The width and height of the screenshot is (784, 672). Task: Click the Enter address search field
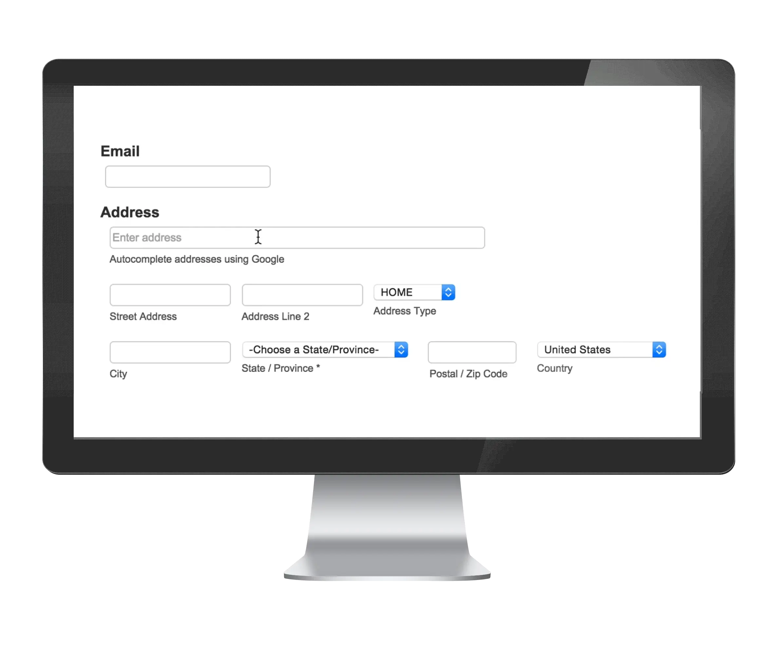(297, 237)
